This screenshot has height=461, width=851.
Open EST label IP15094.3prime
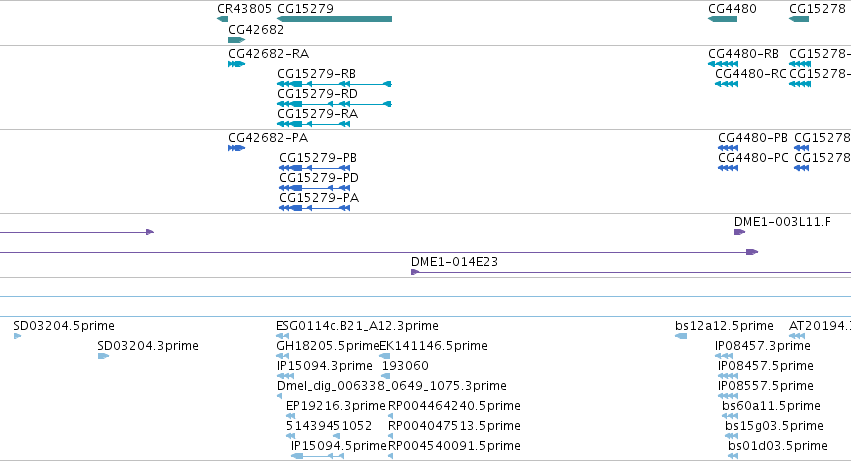[325, 367]
